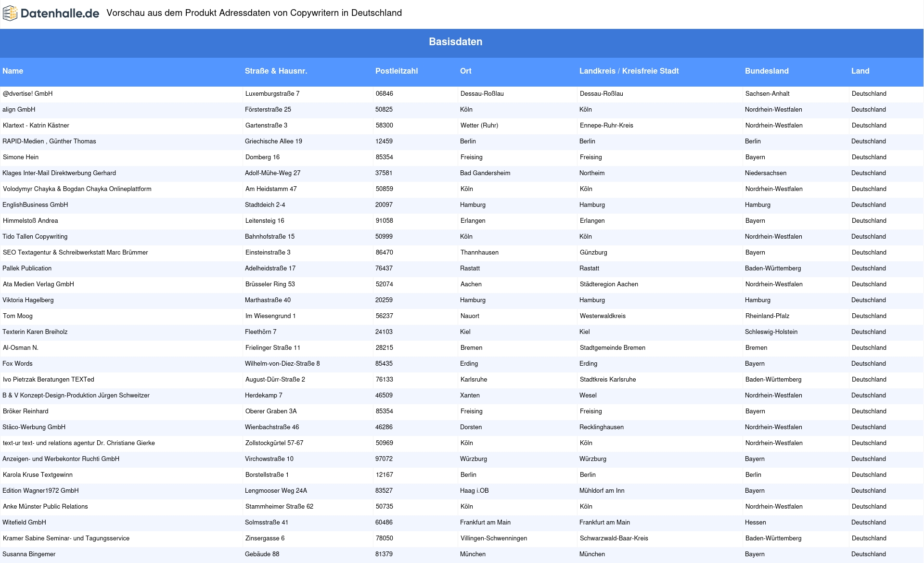
Task: Select the align GmbH name cell
Action: click(19, 110)
